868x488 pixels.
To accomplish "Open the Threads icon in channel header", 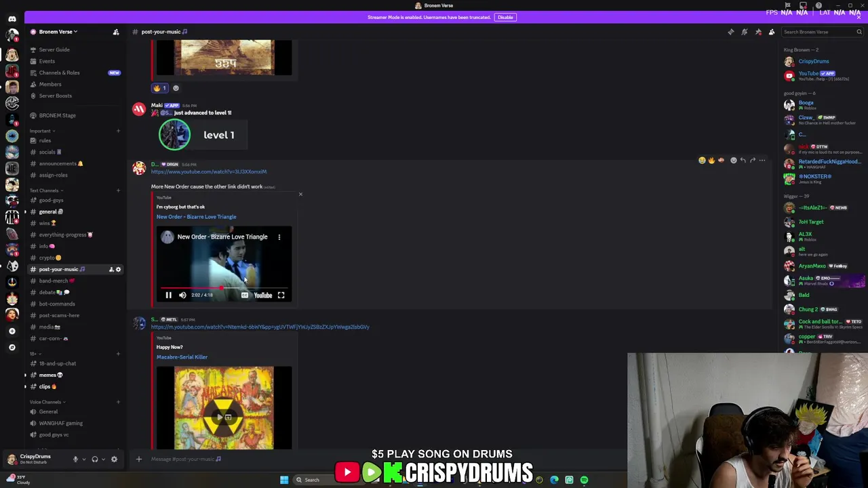I will tap(730, 32).
